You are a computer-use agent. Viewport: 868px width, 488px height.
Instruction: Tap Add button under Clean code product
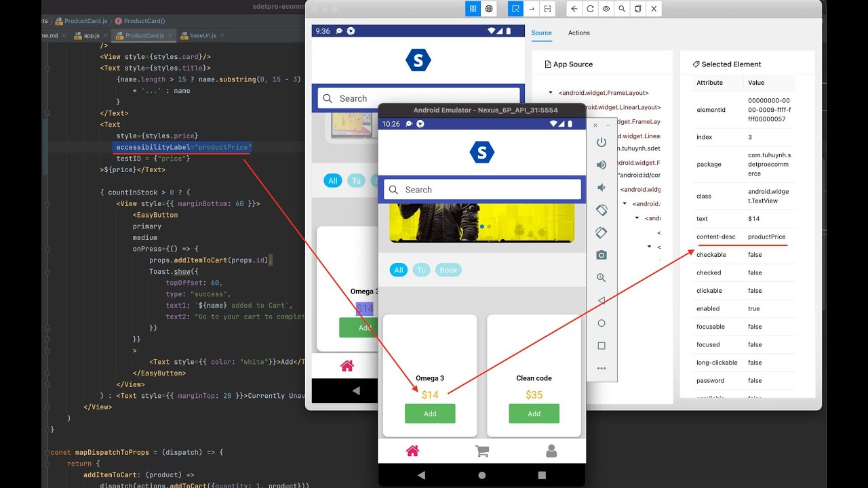[x=534, y=413]
